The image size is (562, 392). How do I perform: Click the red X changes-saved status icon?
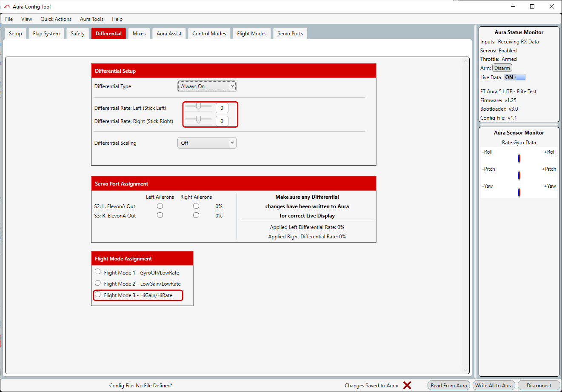coord(407,385)
